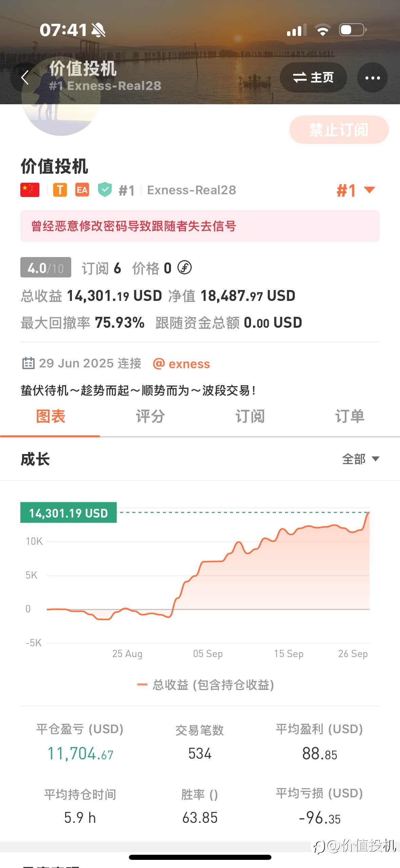Image resolution: width=400 pixels, height=868 pixels.
Task: Tap the China flag icon
Action: [30, 190]
